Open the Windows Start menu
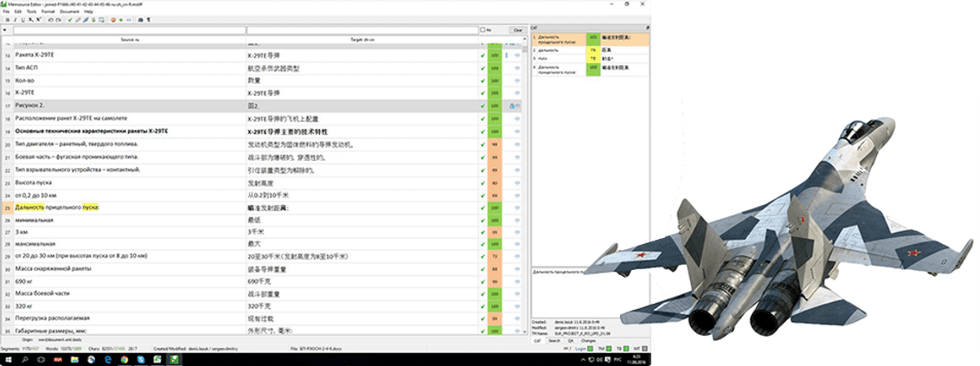 pos(8,359)
